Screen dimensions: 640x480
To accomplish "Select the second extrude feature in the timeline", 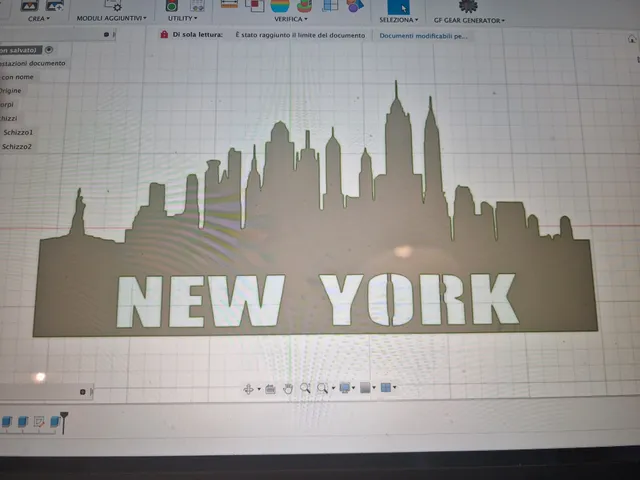I will (23, 422).
